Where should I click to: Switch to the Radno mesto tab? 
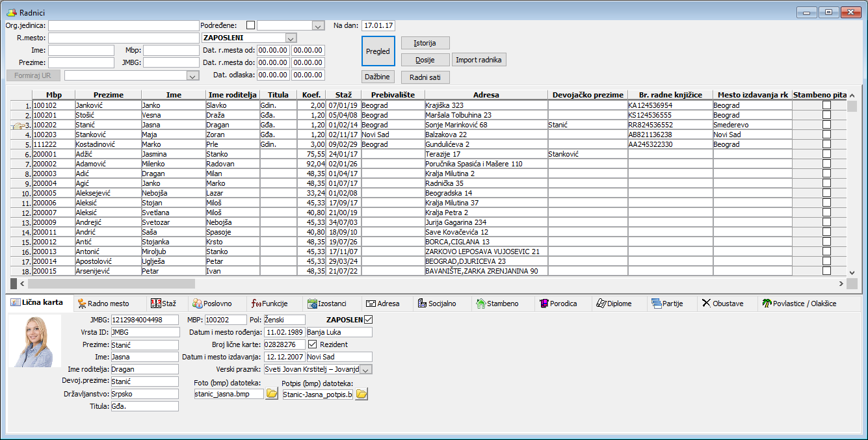point(103,304)
